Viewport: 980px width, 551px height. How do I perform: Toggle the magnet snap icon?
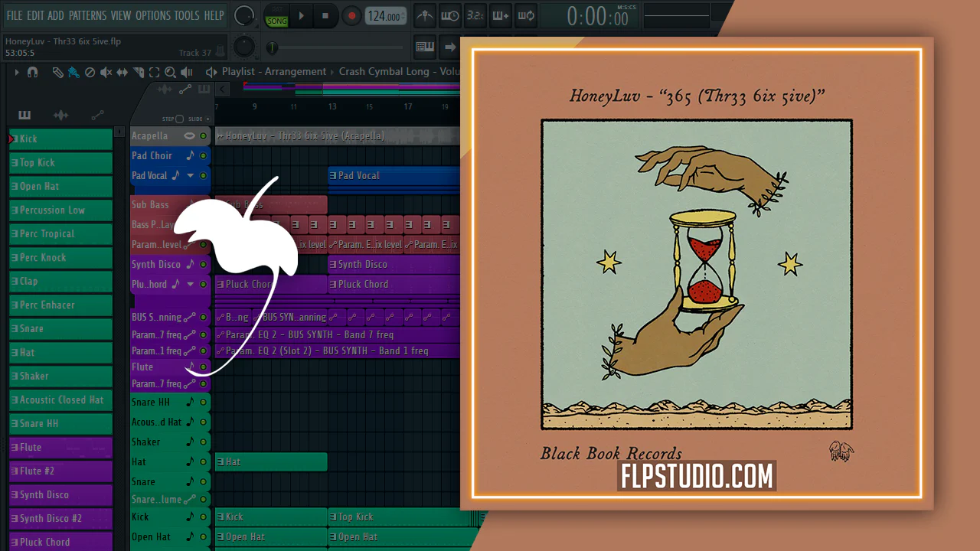[32, 72]
